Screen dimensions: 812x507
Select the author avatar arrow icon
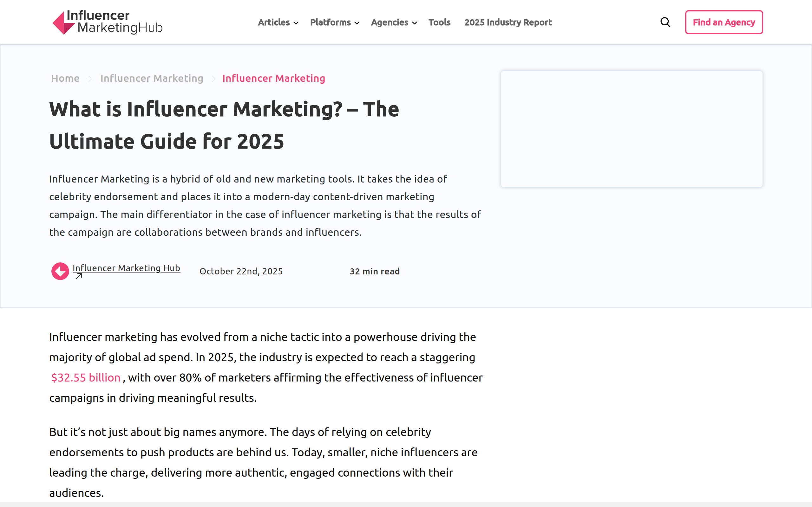[60, 271]
